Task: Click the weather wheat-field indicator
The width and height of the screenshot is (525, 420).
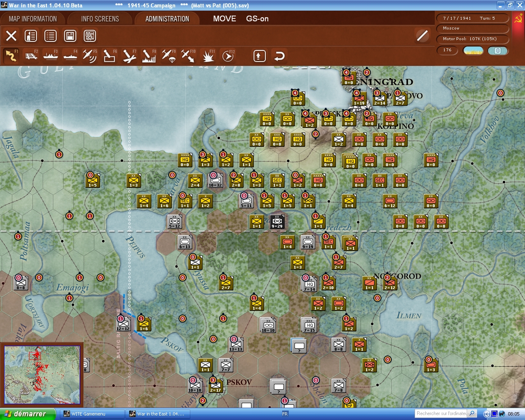Action: point(473,50)
